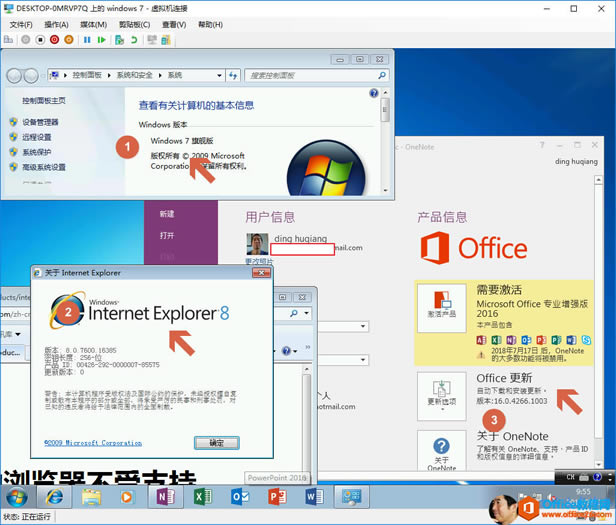Image resolution: width=616 pixels, height=525 pixels.
Task: Click the 激活产品 button
Action: pyautogui.click(x=442, y=308)
